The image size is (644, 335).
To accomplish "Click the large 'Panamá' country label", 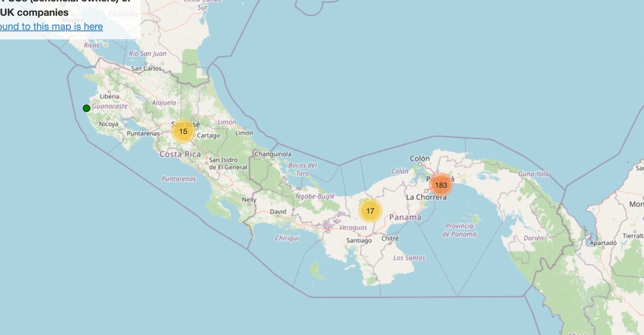I will tap(405, 216).
